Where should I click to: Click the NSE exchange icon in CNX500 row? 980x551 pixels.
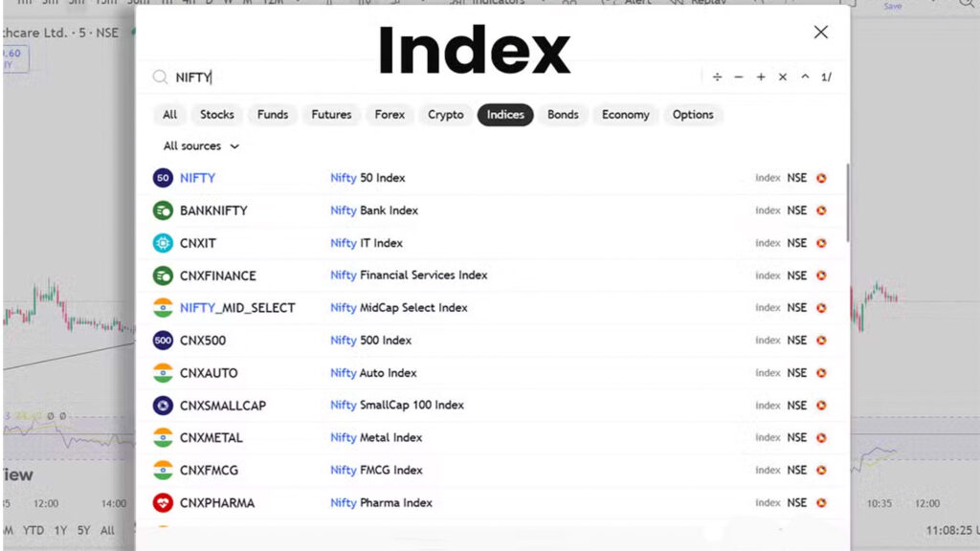click(821, 341)
